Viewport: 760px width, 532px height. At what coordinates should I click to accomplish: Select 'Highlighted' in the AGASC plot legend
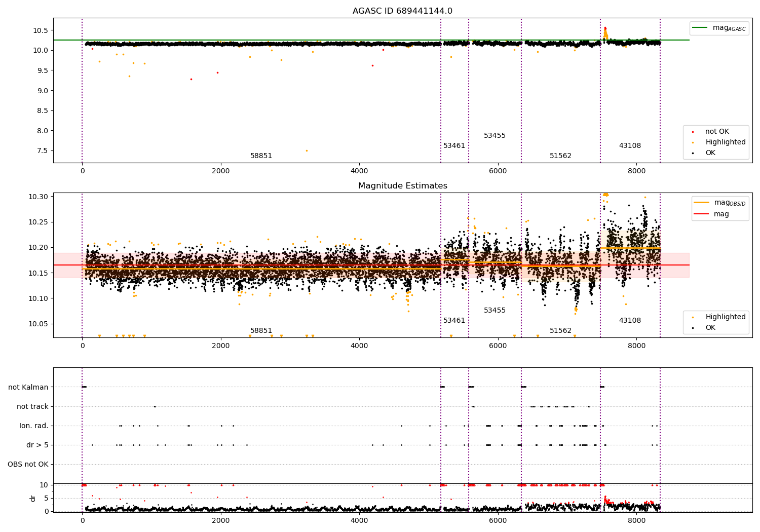726,142
